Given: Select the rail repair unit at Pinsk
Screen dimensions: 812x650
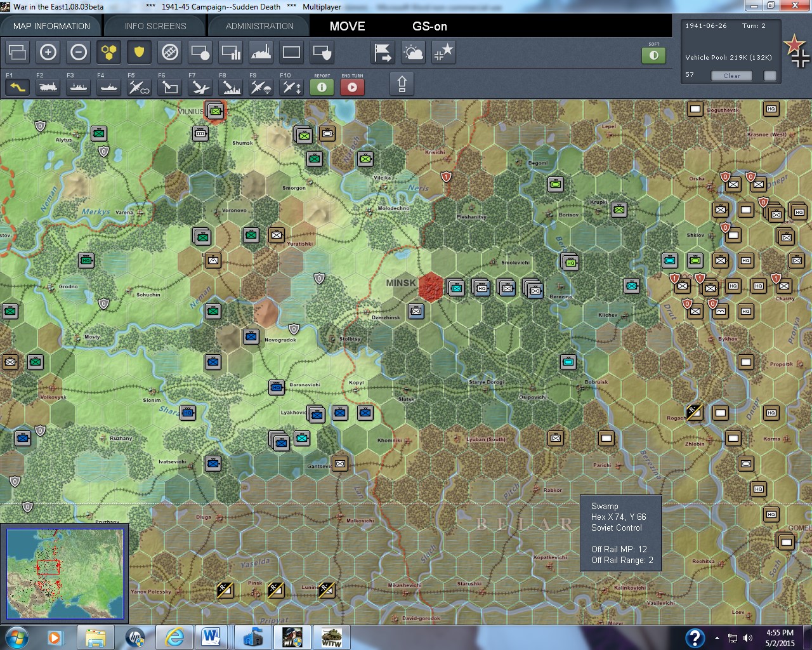Looking at the screenshot, I should [276, 590].
